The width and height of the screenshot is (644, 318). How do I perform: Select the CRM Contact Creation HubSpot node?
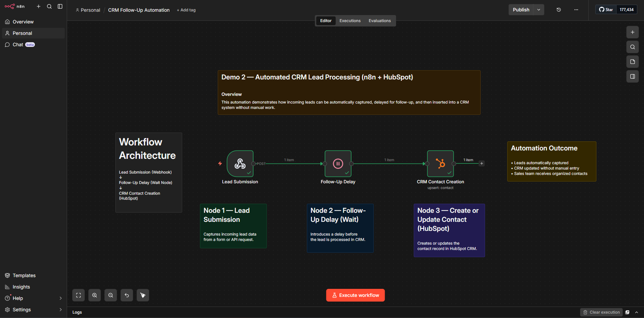(440, 164)
